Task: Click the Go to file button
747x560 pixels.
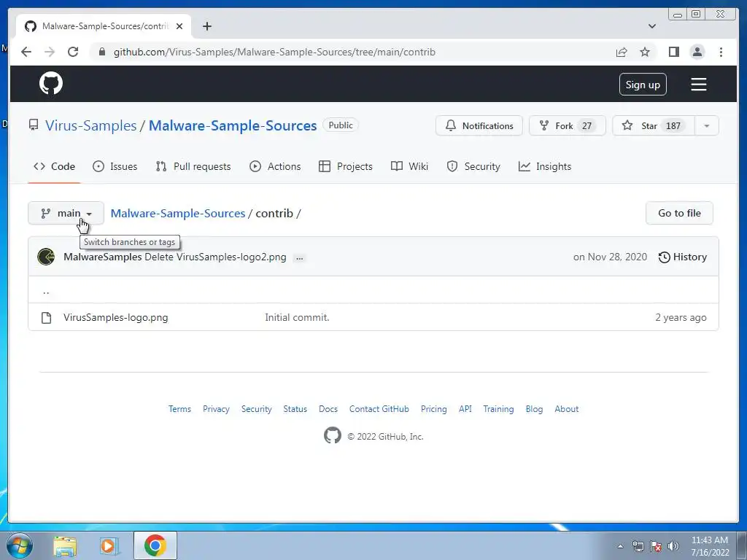Action: pyautogui.click(x=679, y=213)
